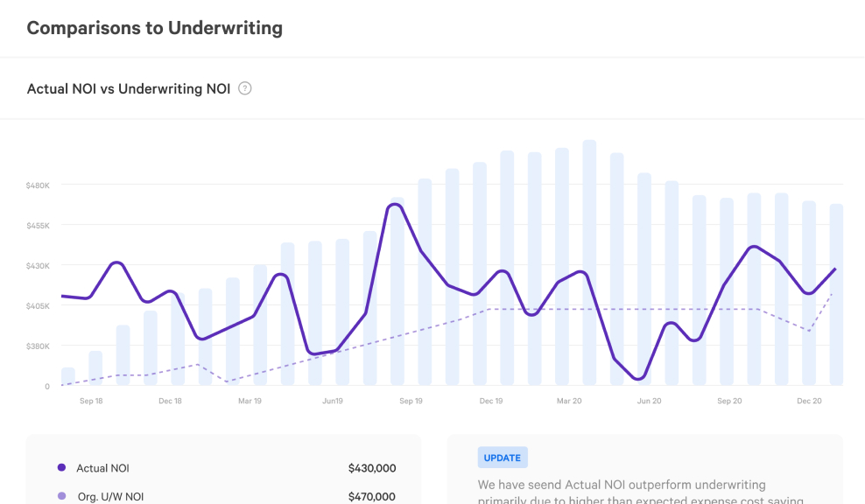Select the Sep 19 axis label
The height and width of the screenshot is (504, 865).
point(411,401)
